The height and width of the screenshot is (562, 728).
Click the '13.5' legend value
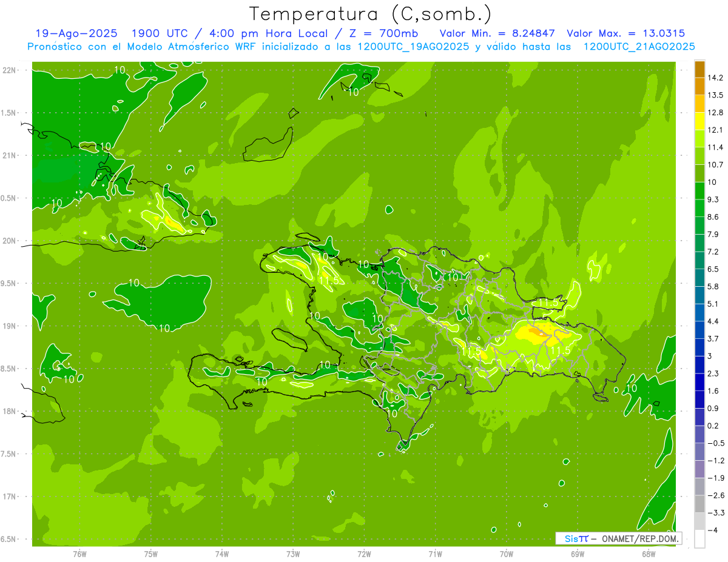pyautogui.click(x=716, y=95)
